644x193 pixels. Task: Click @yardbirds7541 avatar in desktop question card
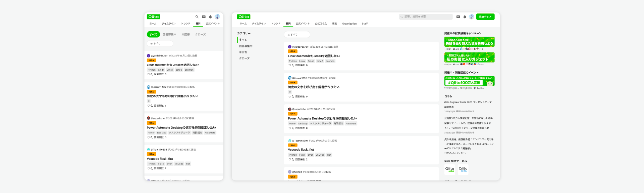pos(290,47)
